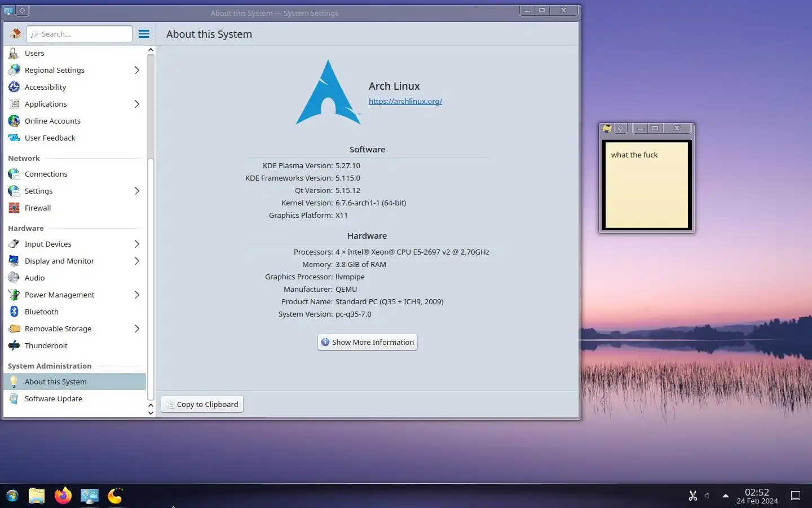
Task: Expand the Power Management chevron
Action: click(136, 295)
